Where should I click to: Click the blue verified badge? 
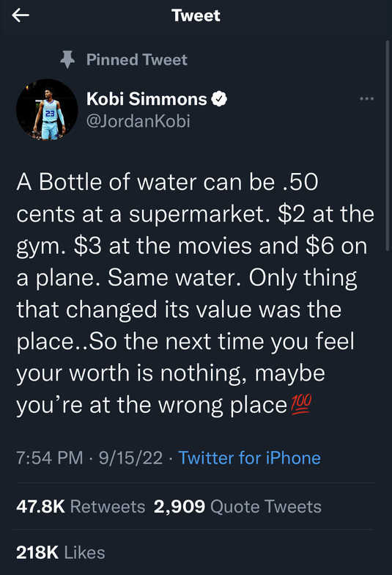click(219, 99)
